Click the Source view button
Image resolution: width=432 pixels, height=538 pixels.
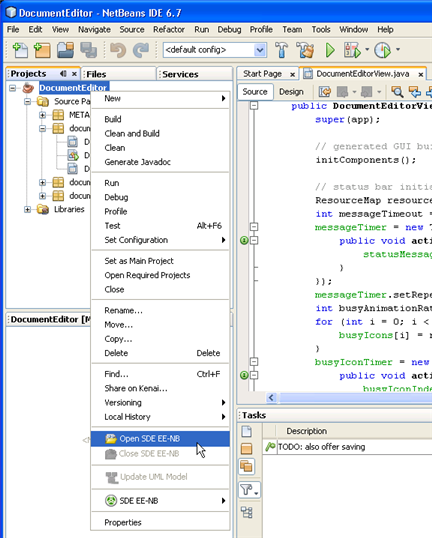pos(255,92)
